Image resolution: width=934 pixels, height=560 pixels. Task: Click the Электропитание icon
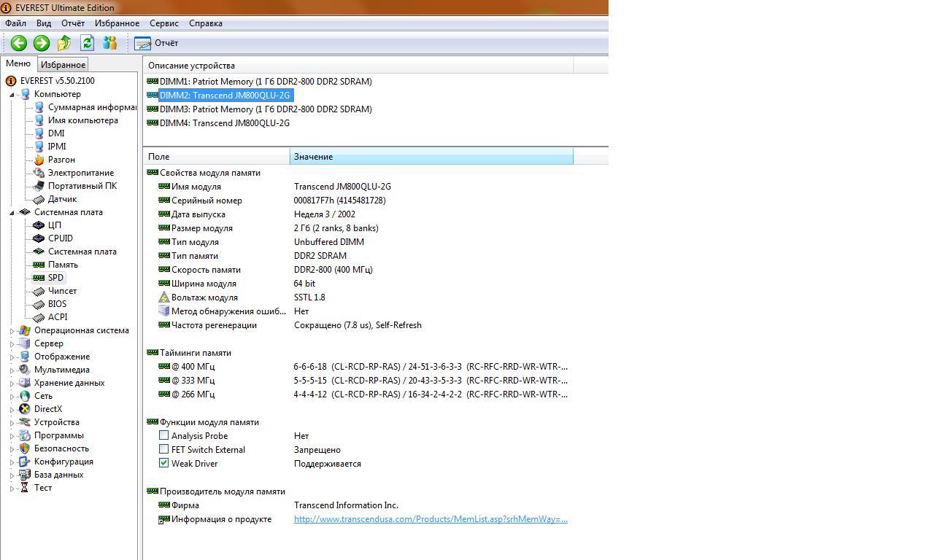(39, 173)
